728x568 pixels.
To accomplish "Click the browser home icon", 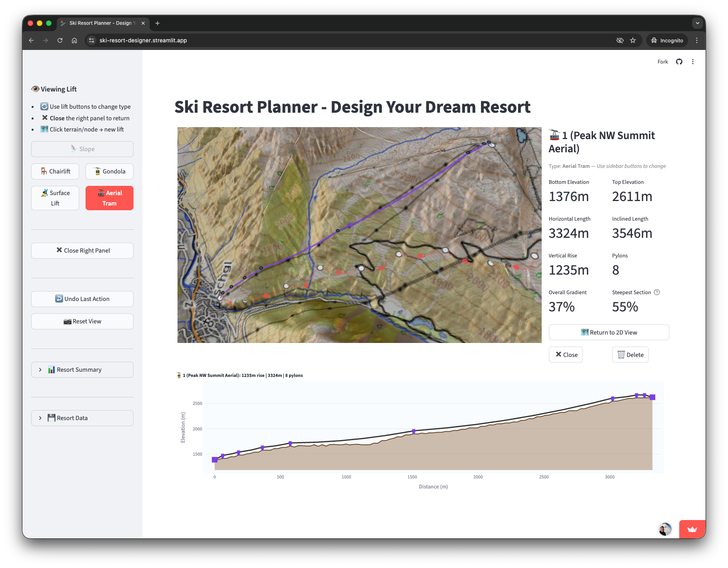I will click(x=74, y=40).
